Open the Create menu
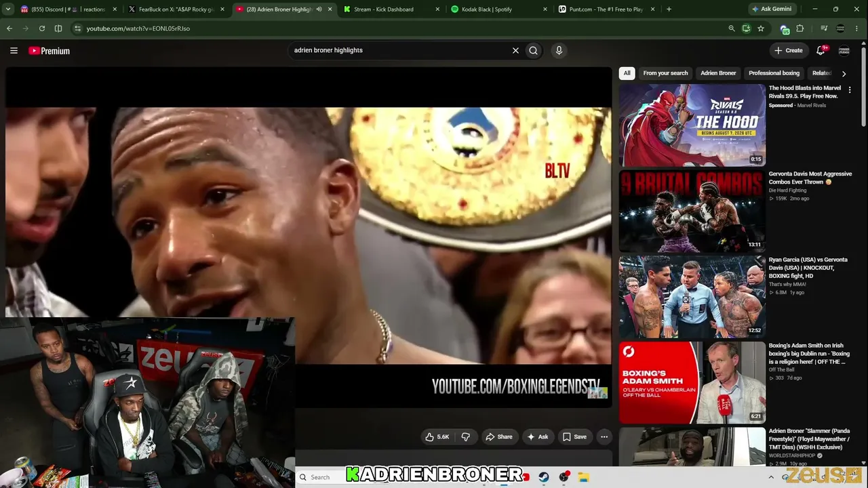The width and height of the screenshot is (868, 488). coord(788,50)
